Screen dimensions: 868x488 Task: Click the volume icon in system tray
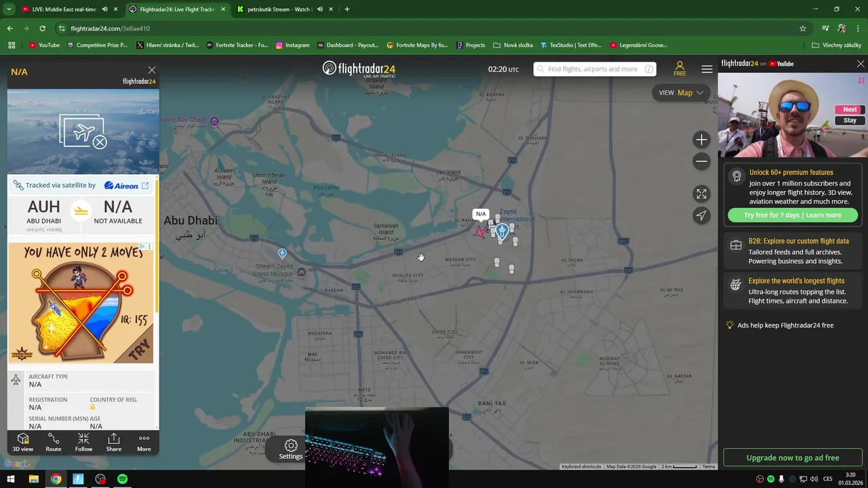point(814,479)
